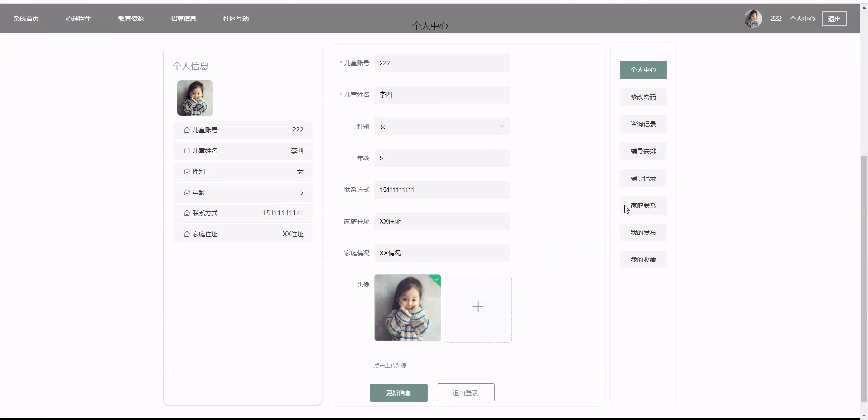Click the user avatar in top navigation
Viewport: 868px width, 420px height.
[x=753, y=19]
